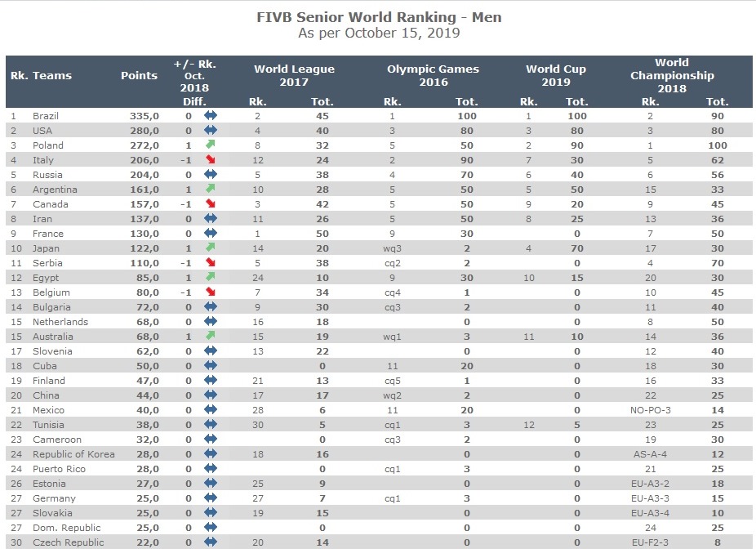Click the blue double arrow in Germany row
This screenshot has width=756, height=549.
(x=211, y=498)
